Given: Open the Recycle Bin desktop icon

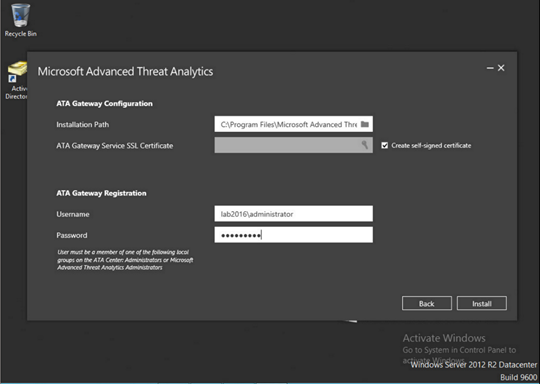Looking at the screenshot, I should 20,20.
